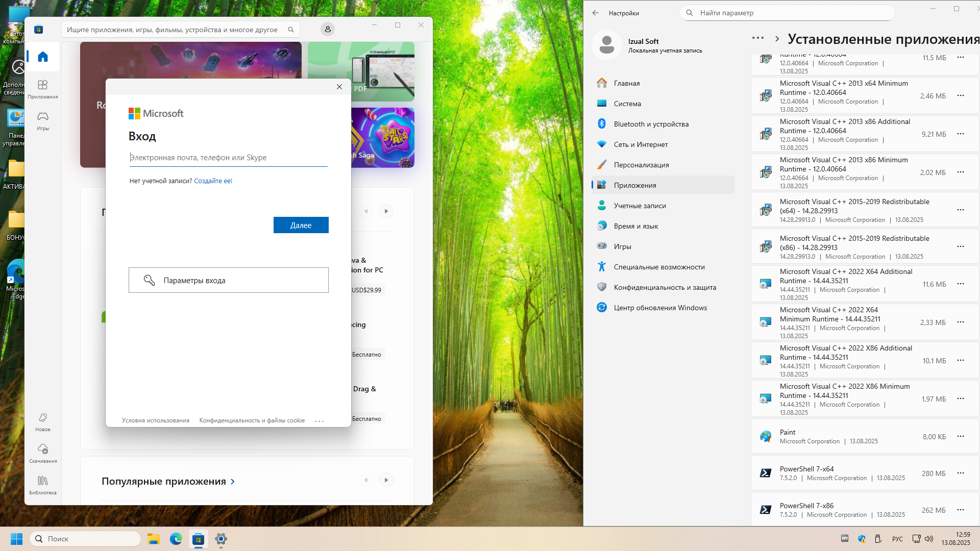Open Учетные записи in Settings
This screenshot has height=551, width=980.
coord(663,206)
